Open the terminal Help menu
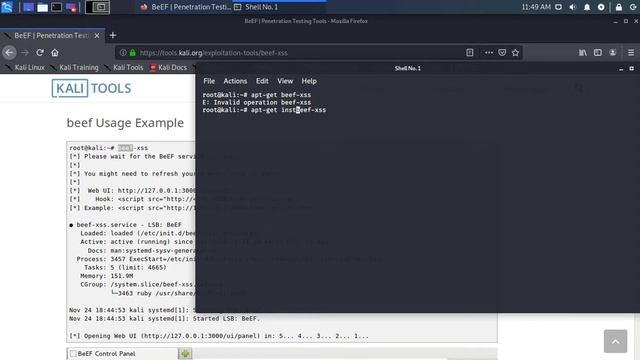Image resolution: width=640 pixels, height=360 pixels. pos(309,81)
